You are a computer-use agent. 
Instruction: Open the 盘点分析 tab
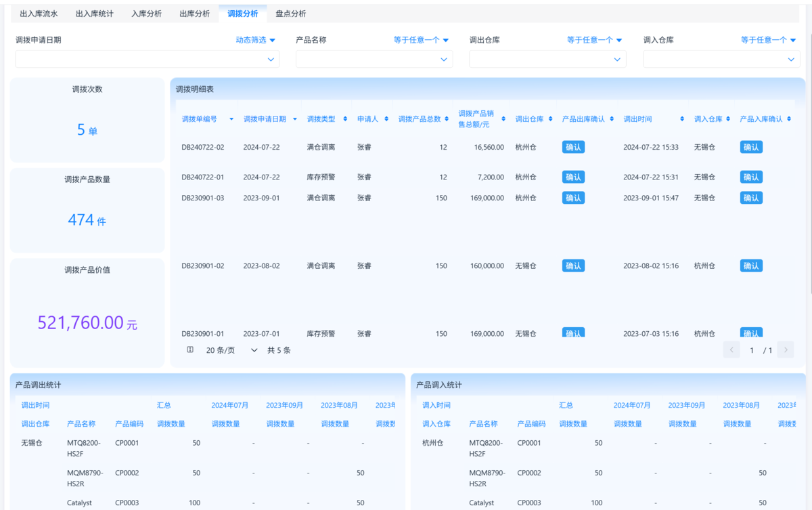pos(290,14)
